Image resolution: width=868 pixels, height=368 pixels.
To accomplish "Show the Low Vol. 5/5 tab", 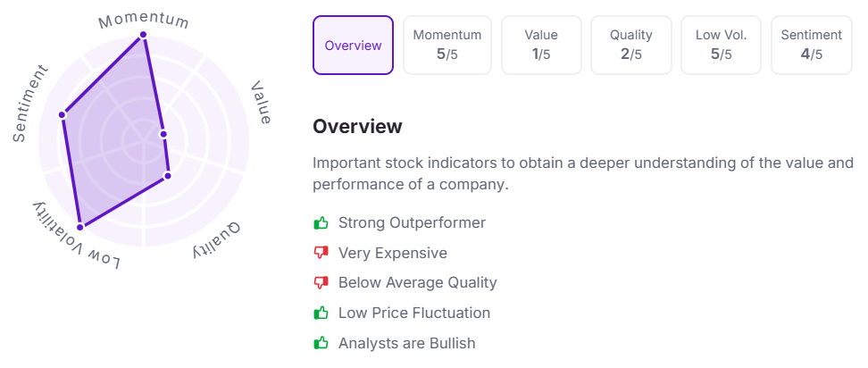I will click(721, 46).
